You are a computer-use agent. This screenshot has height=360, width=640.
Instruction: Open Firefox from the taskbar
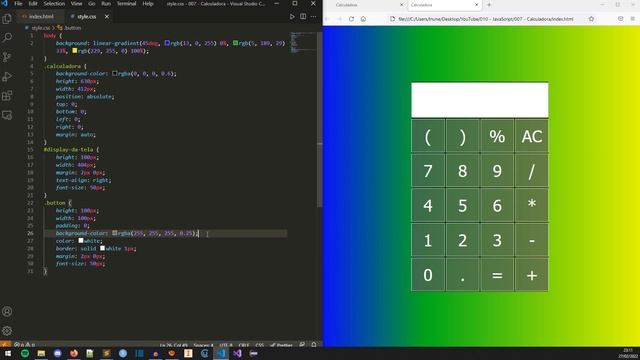click(74, 353)
